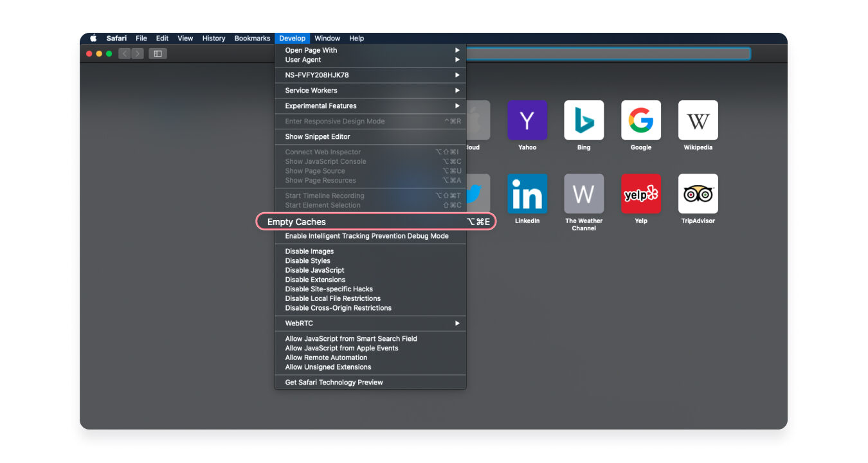Open the Wikipedia favorite
The width and height of the screenshot is (868, 463).
tap(698, 120)
